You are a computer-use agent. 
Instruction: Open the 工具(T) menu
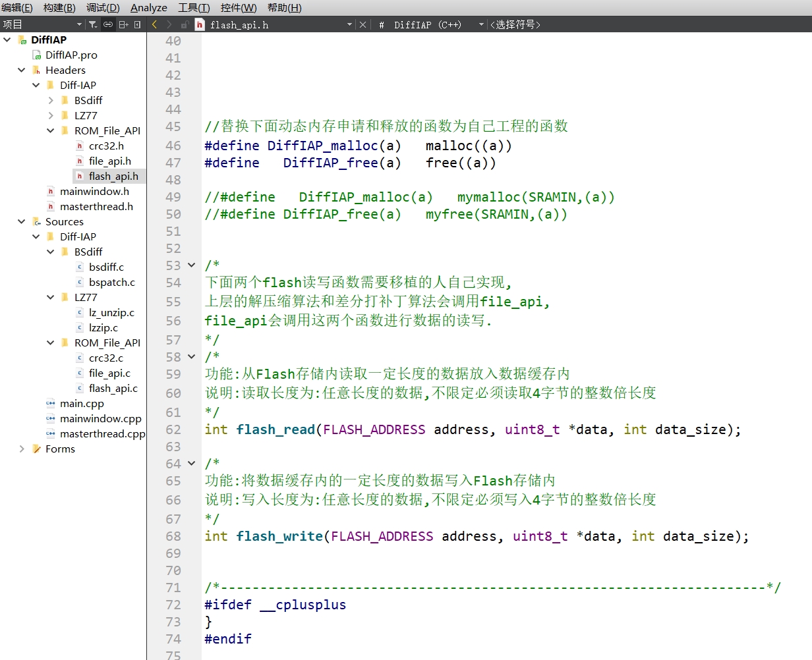pos(194,8)
